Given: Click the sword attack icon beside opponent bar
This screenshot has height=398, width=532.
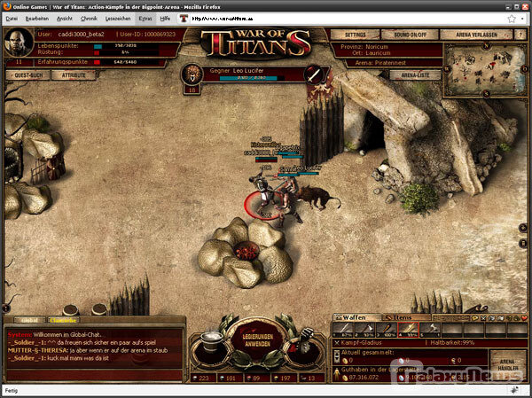Looking at the screenshot, I should click(x=315, y=74).
